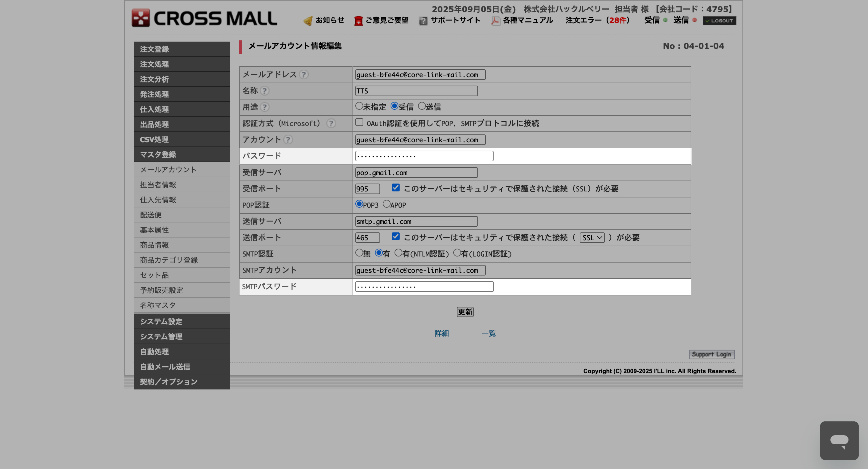Expand the 注文登録 menu
Image resolution: width=868 pixels, height=469 pixels.
[182, 49]
